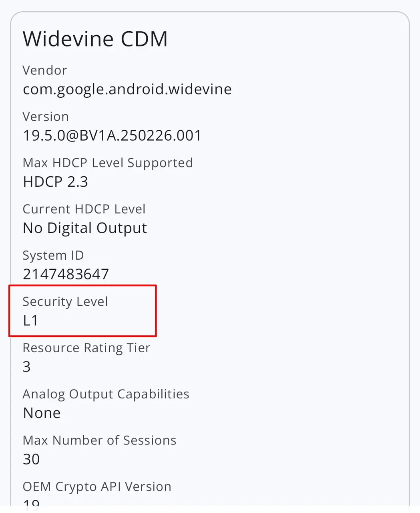Image resolution: width=420 pixels, height=513 pixels.
Task: Click the 30 sessions value
Action: tap(31, 459)
